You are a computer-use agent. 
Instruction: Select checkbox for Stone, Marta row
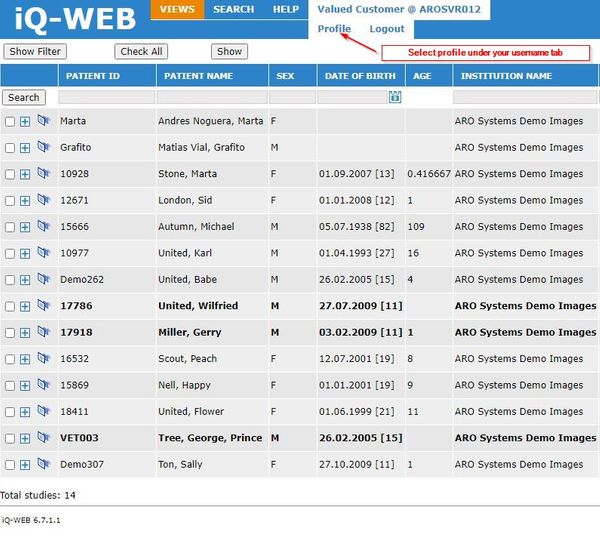click(x=10, y=175)
